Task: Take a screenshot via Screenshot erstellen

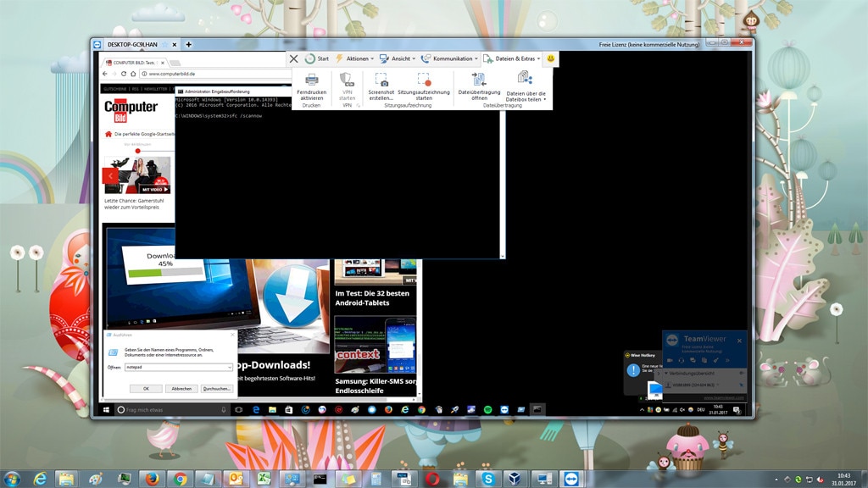Action: tap(381, 87)
